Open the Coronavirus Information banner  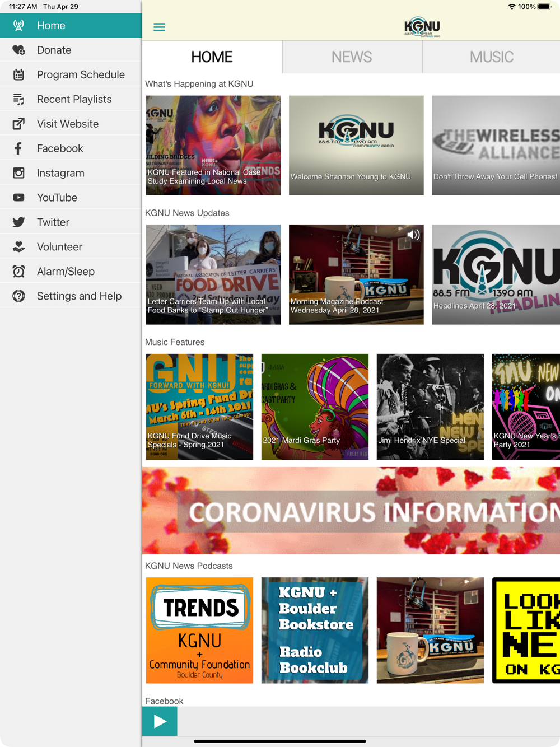[x=351, y=511]
